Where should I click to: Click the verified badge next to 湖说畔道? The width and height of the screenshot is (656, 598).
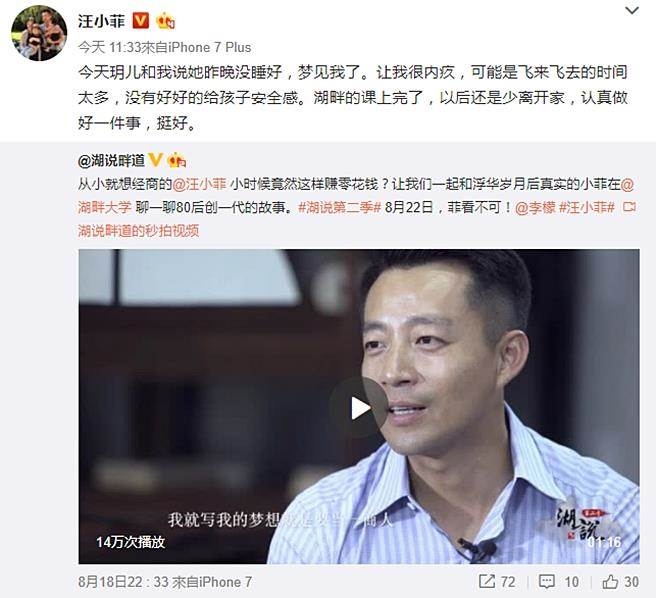pos(155,160)
